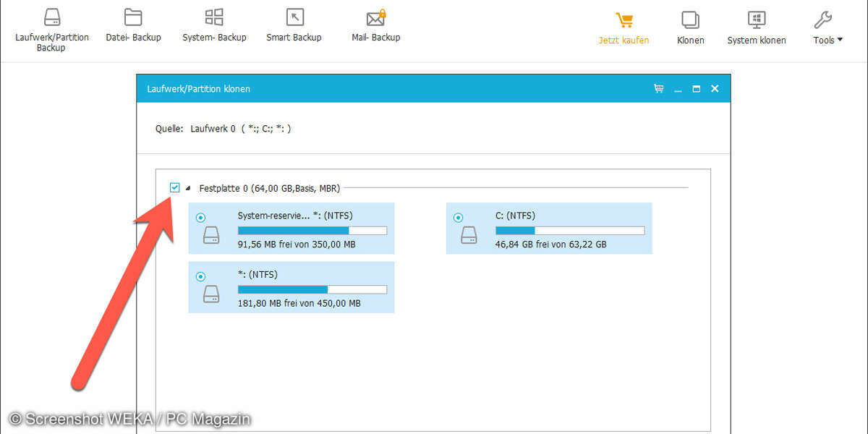Screen dimensions: 868x434
Task: Click C: drive usage bar
Action: (570, 231)
